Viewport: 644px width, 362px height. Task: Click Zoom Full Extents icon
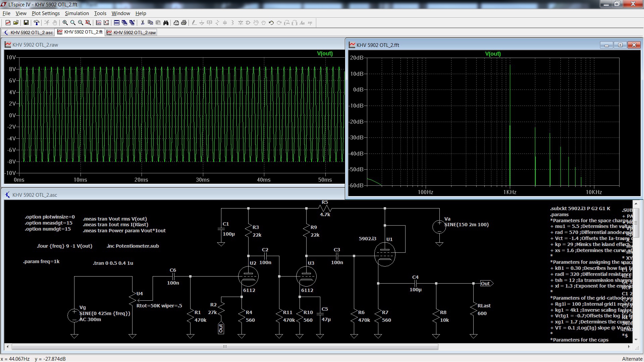tap(88, 23)
